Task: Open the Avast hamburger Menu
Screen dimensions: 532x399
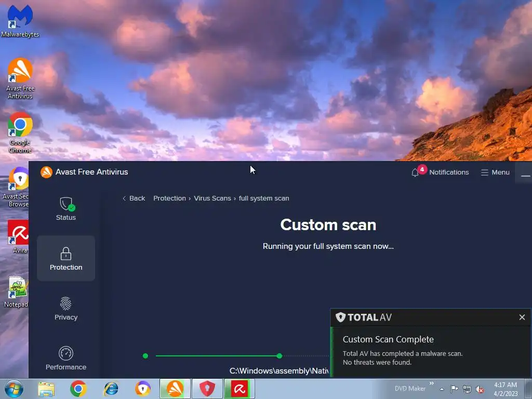Action: pos(495,172)
